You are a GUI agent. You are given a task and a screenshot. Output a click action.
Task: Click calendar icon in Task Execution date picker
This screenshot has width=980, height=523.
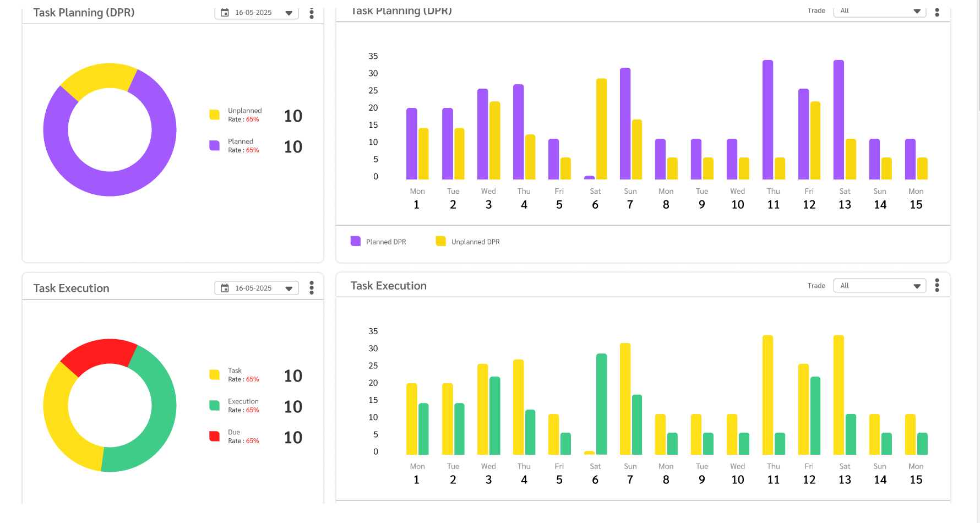pyautogui.click(x=225, y=288)
